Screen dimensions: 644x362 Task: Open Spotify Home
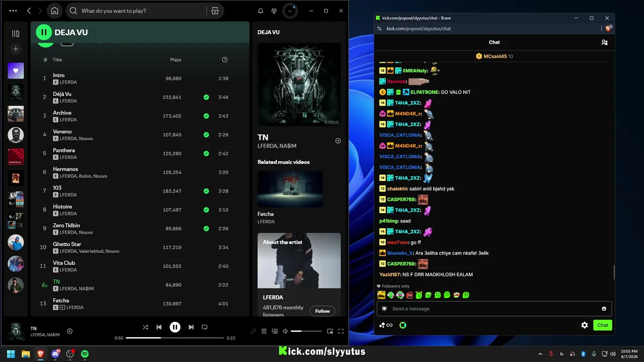[x=55, y=11]
